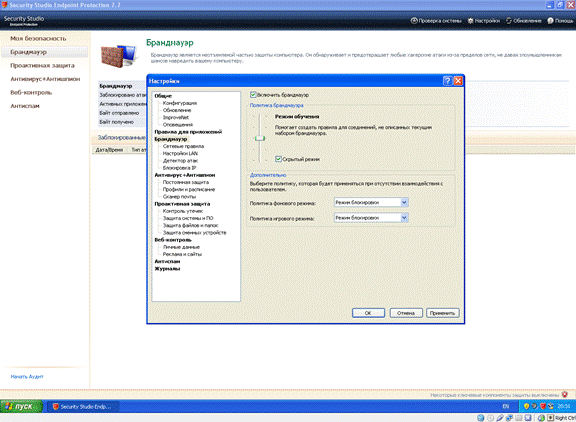The height and width of the screenshot is (422, 576).
Task: Select Общие in the settings tree
Action: pyautogui.click(x=163, y=95)
